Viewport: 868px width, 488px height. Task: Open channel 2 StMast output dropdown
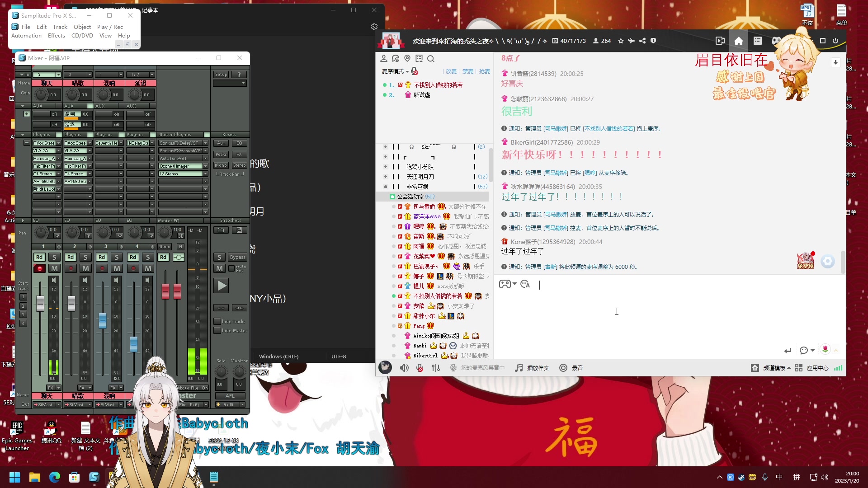pyautogui.click(x=90, y=404)
